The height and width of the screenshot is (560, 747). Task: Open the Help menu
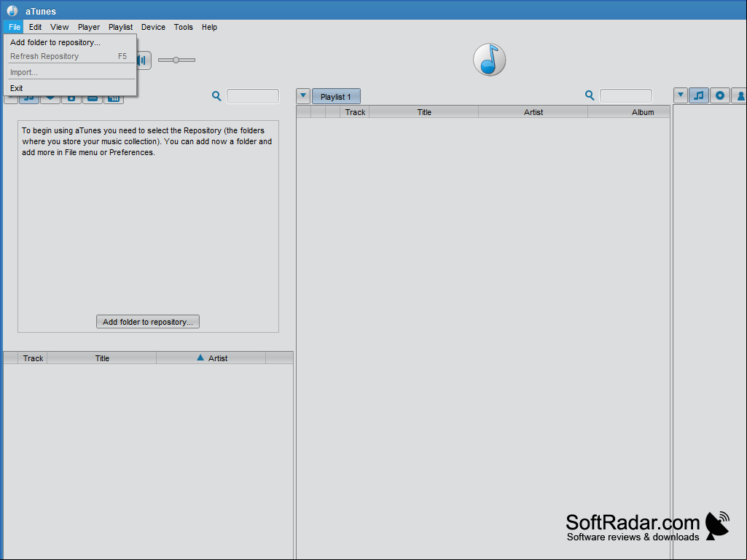(209, 27)
